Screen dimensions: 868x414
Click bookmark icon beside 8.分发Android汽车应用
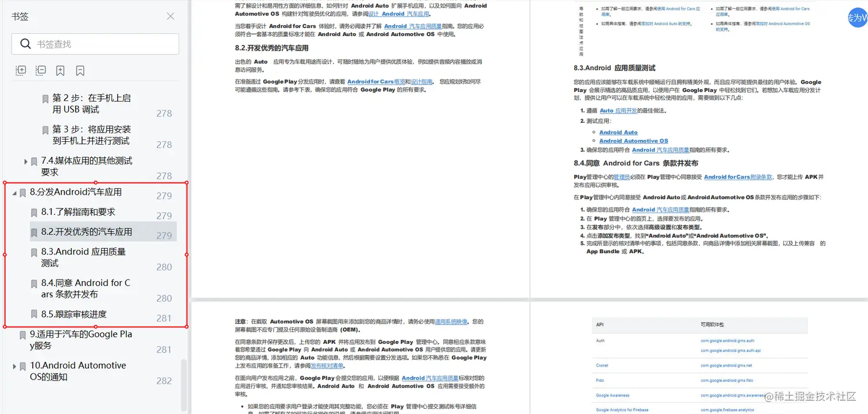point(22,193)
